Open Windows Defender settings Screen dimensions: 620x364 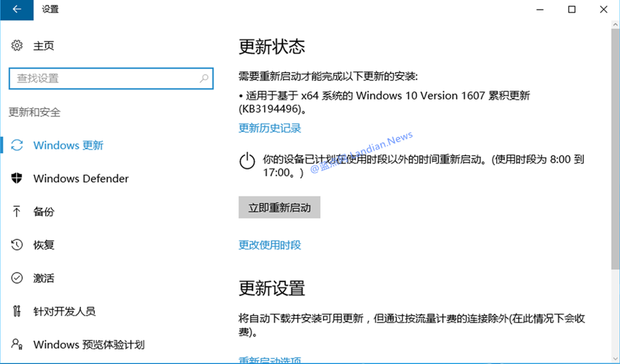click(x=81, y=179)
